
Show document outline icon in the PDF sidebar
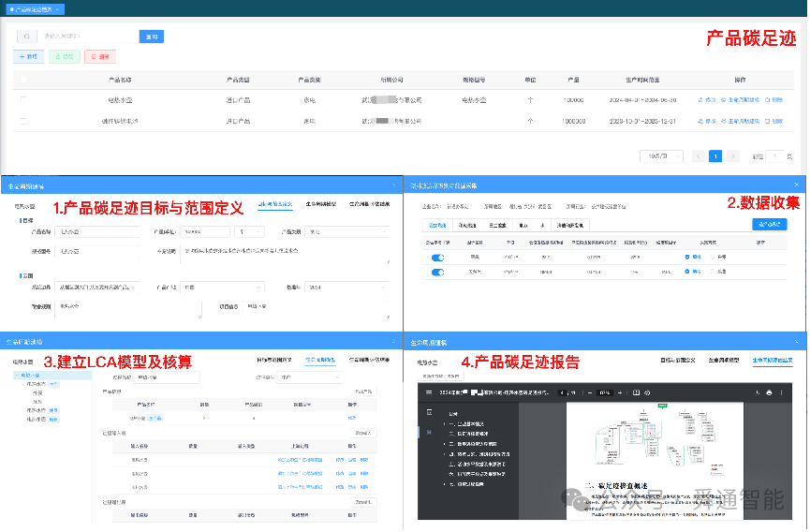point(429,432)
